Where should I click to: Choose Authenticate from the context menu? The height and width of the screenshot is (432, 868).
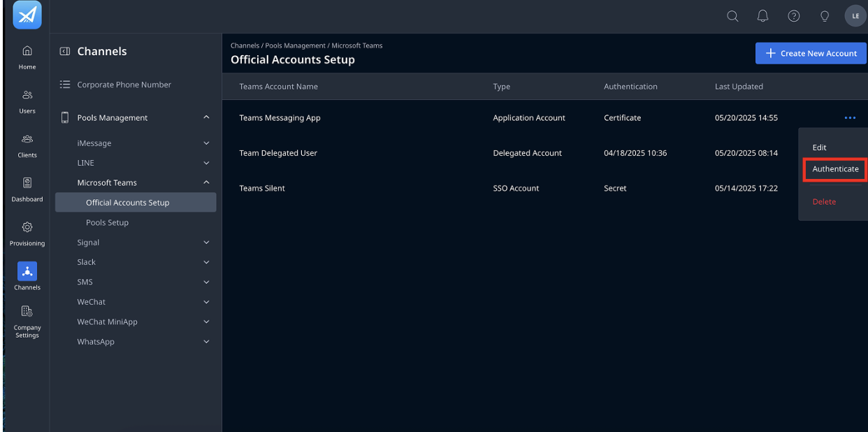[835, 169]
